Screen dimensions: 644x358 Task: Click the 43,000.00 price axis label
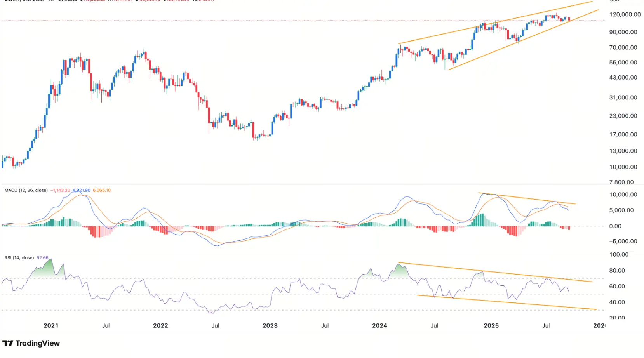pyautogui.click(x=623, y=77)
